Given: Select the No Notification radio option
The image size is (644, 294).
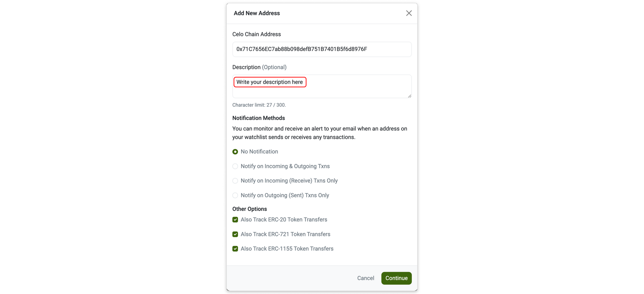Looking at the screenshot, I should pyautogui.click(x=235, y=152).
